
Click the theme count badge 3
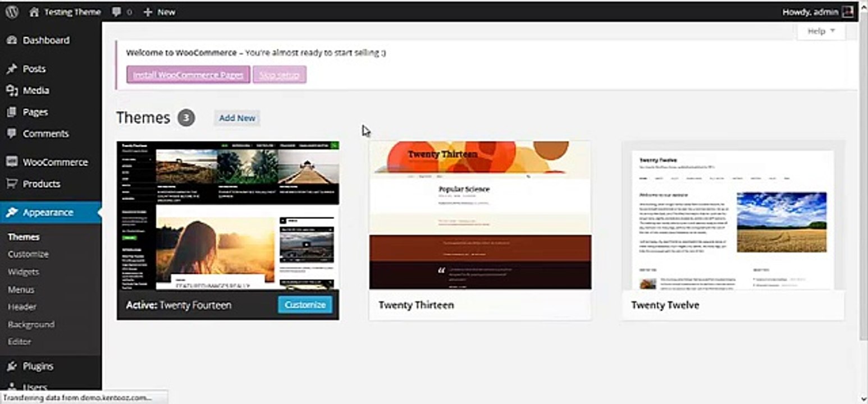[x=186, y=118]
